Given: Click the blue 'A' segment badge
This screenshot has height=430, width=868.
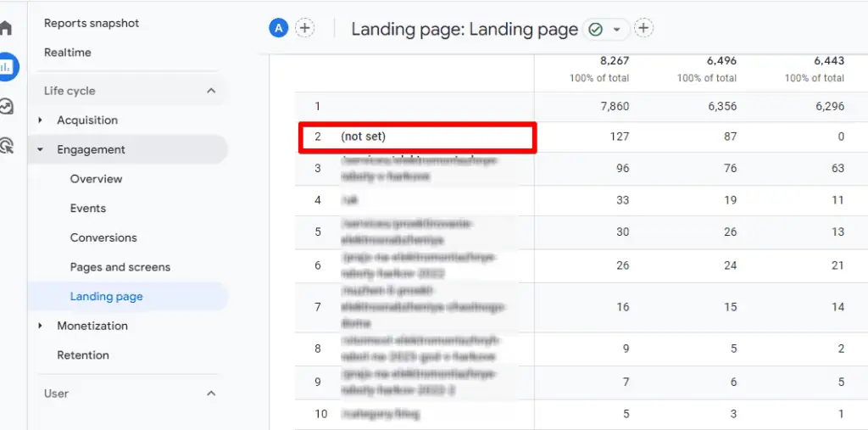Looking at the screenshot, I should coord(278,28).
